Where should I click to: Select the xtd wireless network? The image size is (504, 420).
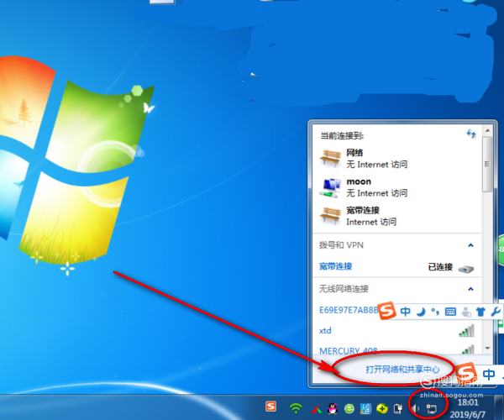click(397, 331)
